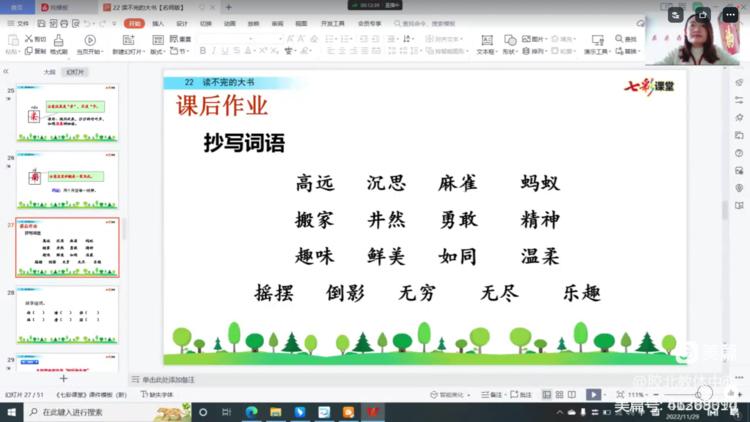Open the Paste (粘贴) dropdown
This screenshot has height=422, width=750.
tap(13, 51)
